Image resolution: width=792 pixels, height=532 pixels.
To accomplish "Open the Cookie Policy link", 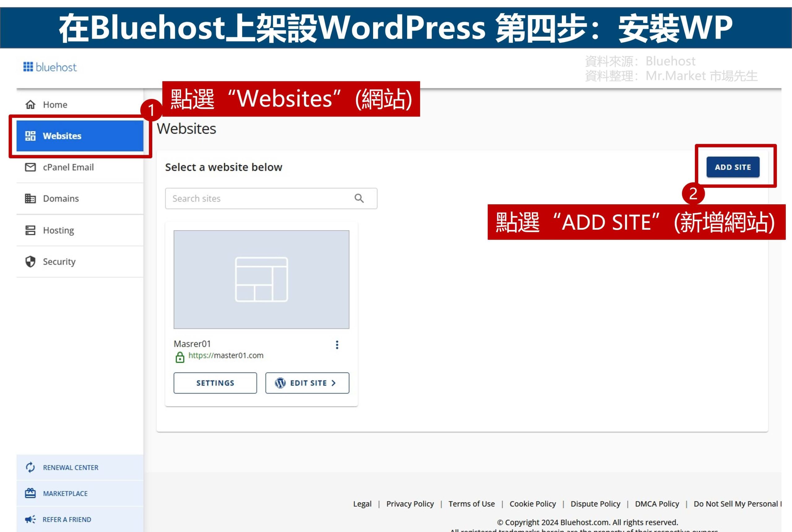I will click(x=533, y=504).
